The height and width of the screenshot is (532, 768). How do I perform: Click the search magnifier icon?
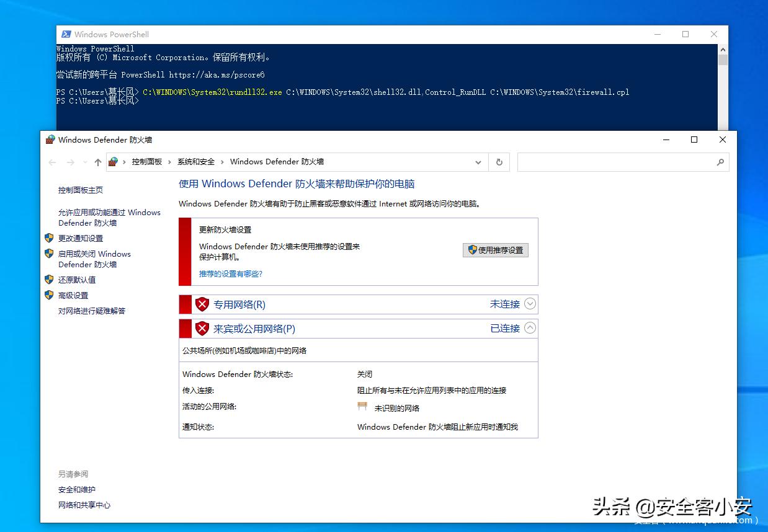click(720, 162)
